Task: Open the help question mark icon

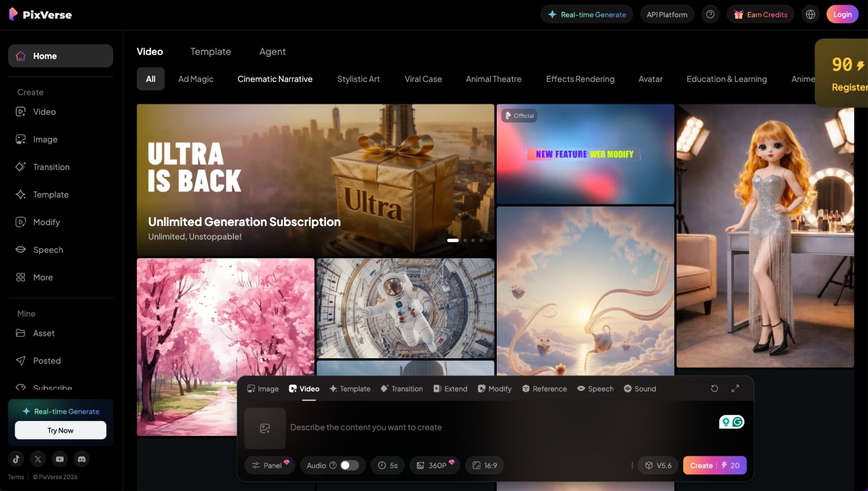Action: coord(710,15)
